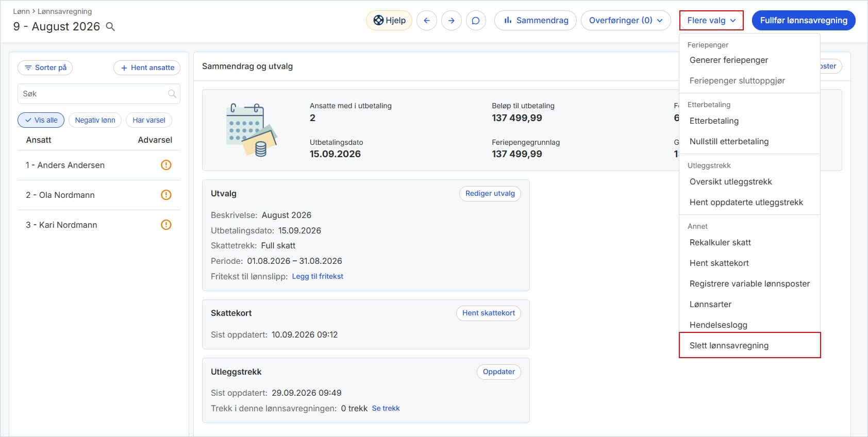This screenshot has height=437, width=868.
Task: Open Sammendrag with bar chart icon
Action: [x=536, y=21]
